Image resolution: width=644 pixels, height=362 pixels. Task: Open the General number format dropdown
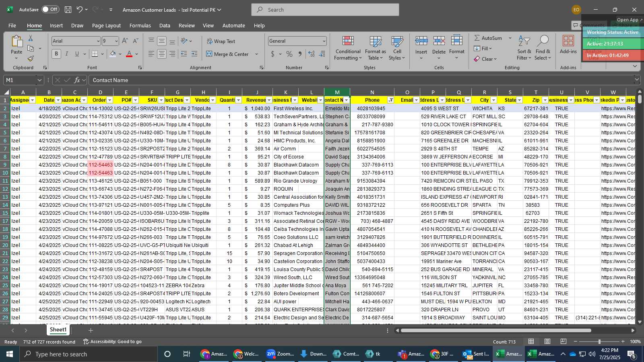pos(324,41)
